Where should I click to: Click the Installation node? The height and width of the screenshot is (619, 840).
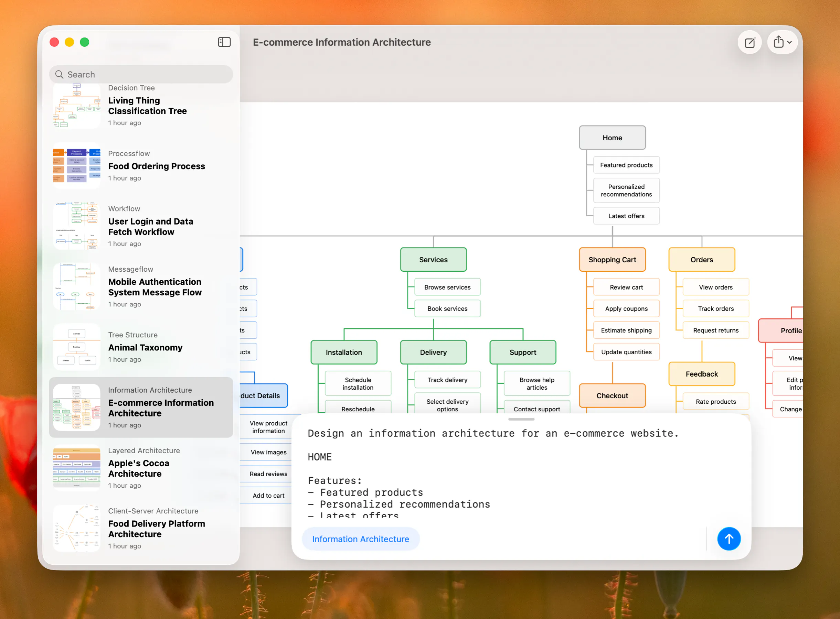point(344,352)
